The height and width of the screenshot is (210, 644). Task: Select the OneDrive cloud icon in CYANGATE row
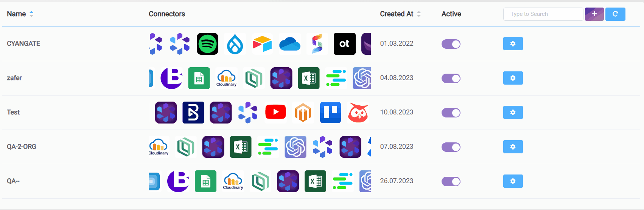click(x=289, y=44)
